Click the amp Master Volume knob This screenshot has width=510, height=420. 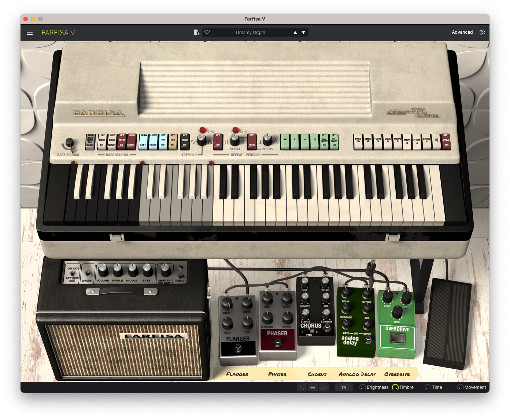point(165,270)
